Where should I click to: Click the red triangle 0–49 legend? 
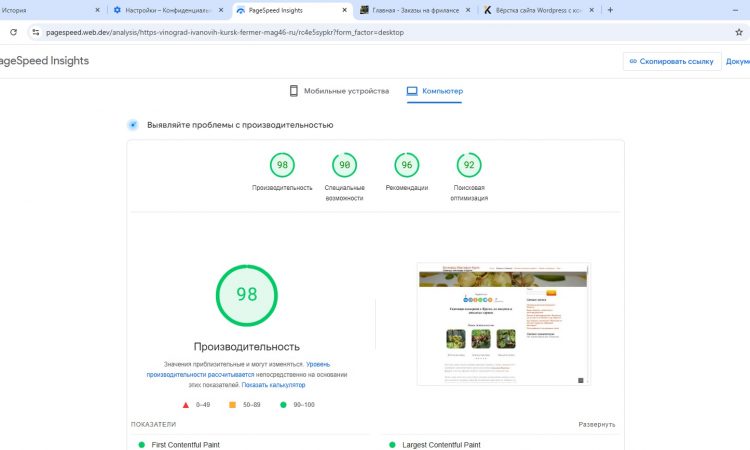[x=196, y=405]
